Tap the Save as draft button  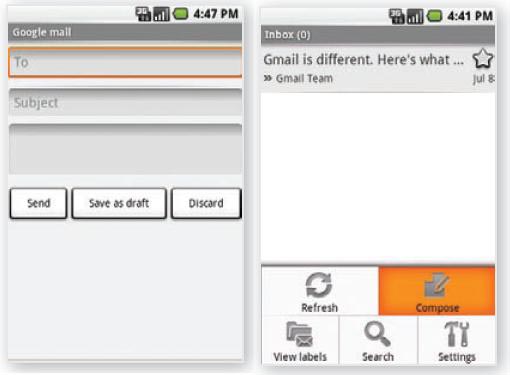[x=119, y=203]
